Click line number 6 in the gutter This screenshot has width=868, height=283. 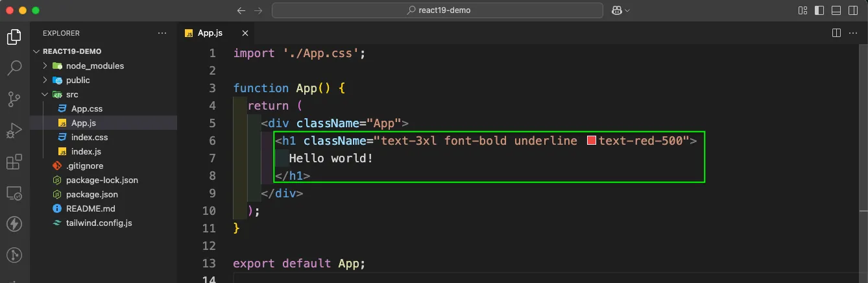(213, 141)
